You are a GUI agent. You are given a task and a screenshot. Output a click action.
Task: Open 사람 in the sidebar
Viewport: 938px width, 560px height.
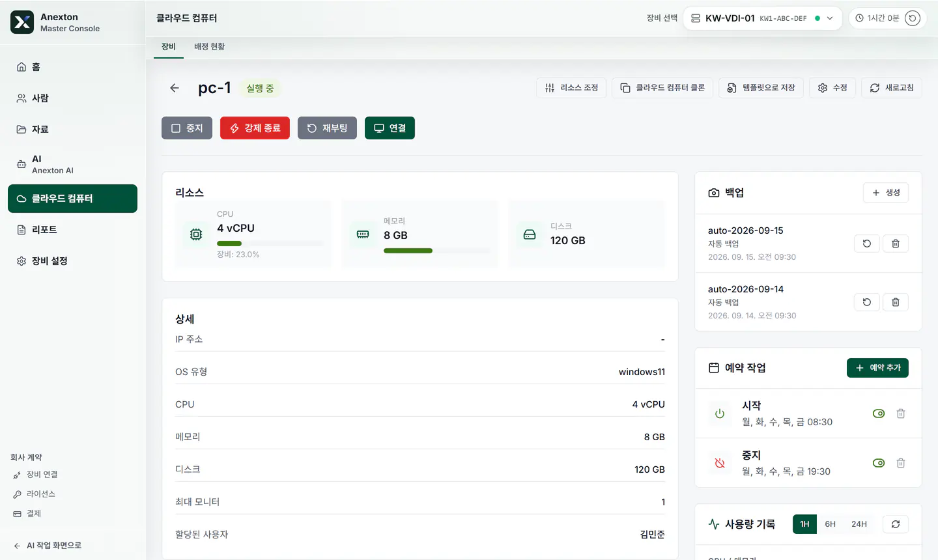[72, 98]
